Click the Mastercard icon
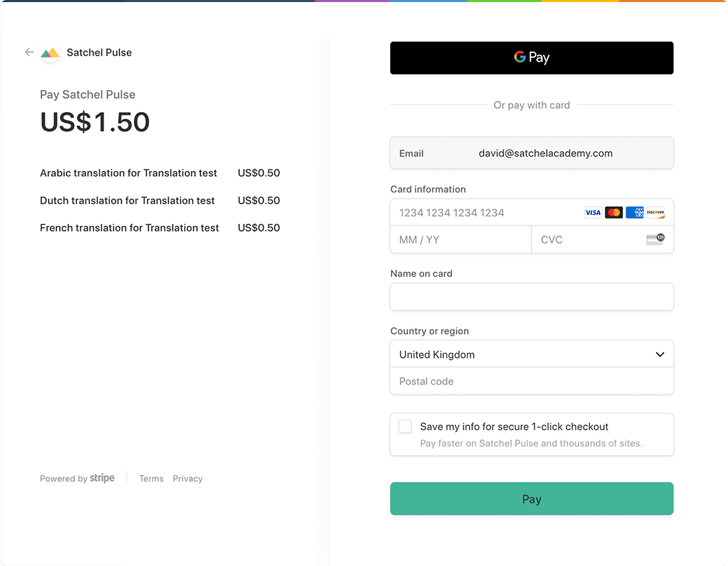This screenshot has width=728, height=566. [614, 213]
